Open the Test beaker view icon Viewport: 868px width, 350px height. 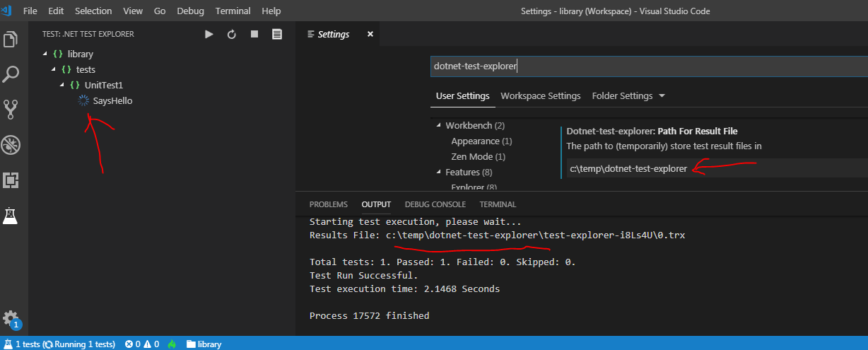coord(11,216)
